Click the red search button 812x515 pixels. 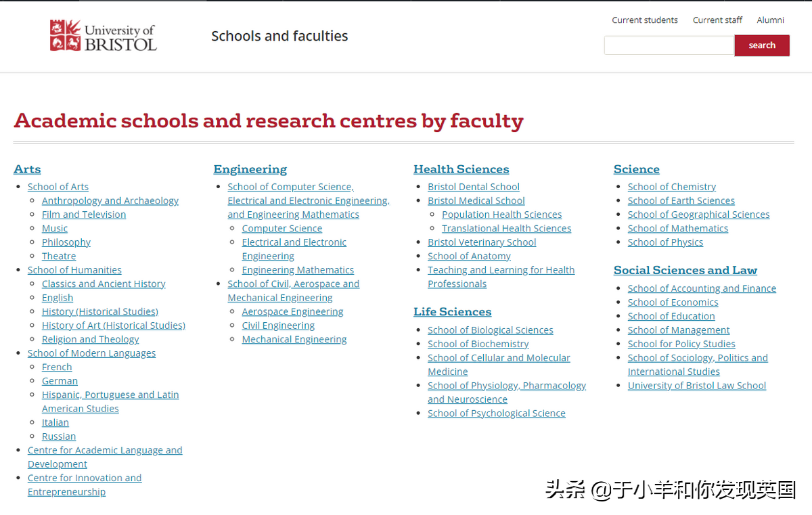click(x=762, y=45)
